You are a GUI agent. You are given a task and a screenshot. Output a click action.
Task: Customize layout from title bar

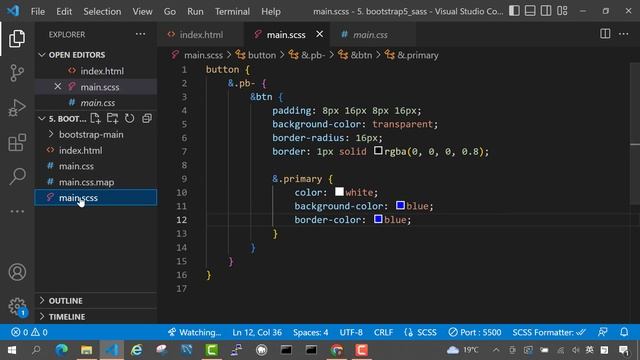point(562,11)
